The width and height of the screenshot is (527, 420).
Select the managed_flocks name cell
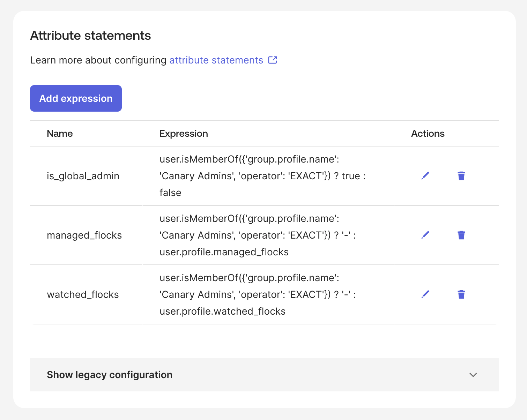click(x=84, y=235)
